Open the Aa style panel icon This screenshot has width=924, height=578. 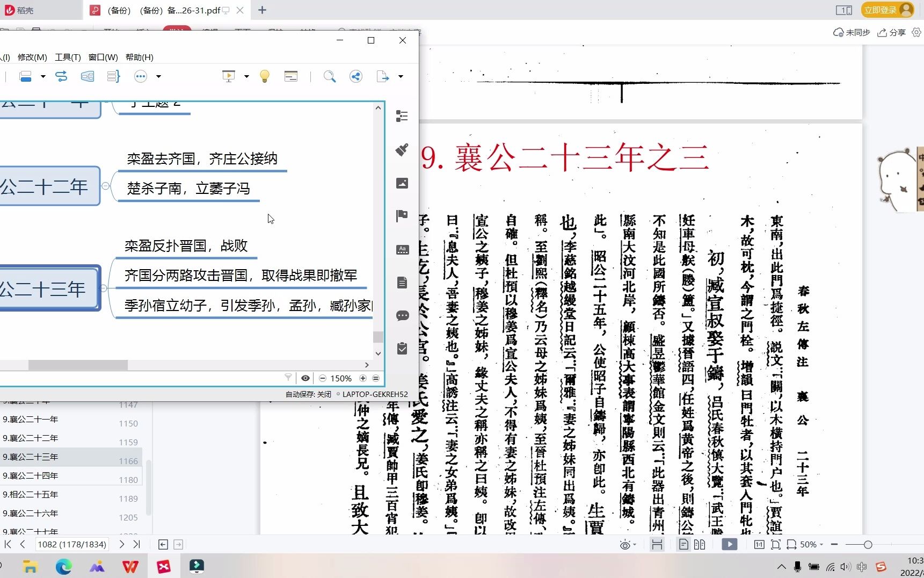(402, 249)
